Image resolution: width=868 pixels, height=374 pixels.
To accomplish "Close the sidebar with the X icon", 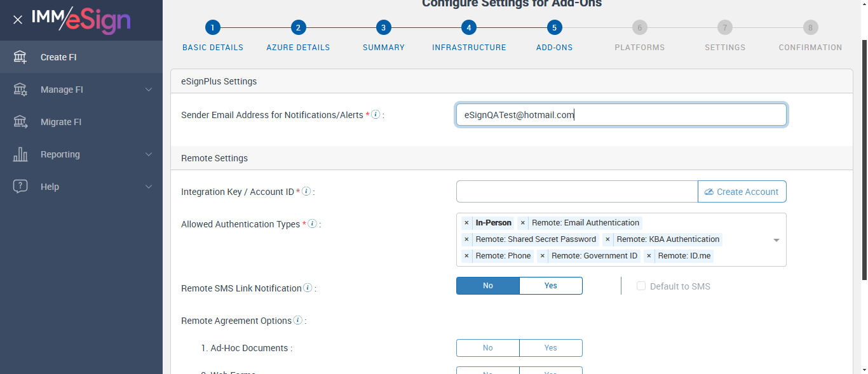I will coord(18,20).
